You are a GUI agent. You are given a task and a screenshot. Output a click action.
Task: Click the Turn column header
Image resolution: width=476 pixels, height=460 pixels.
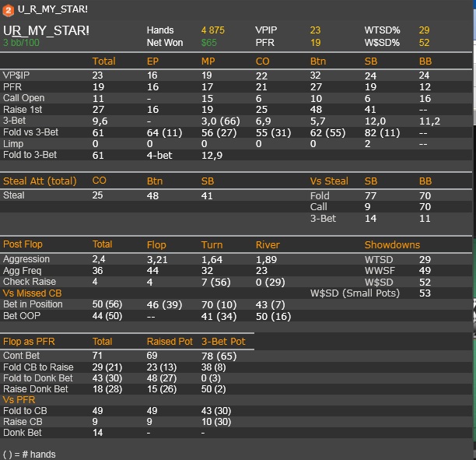pyautogui.click(x=212, y=245)
